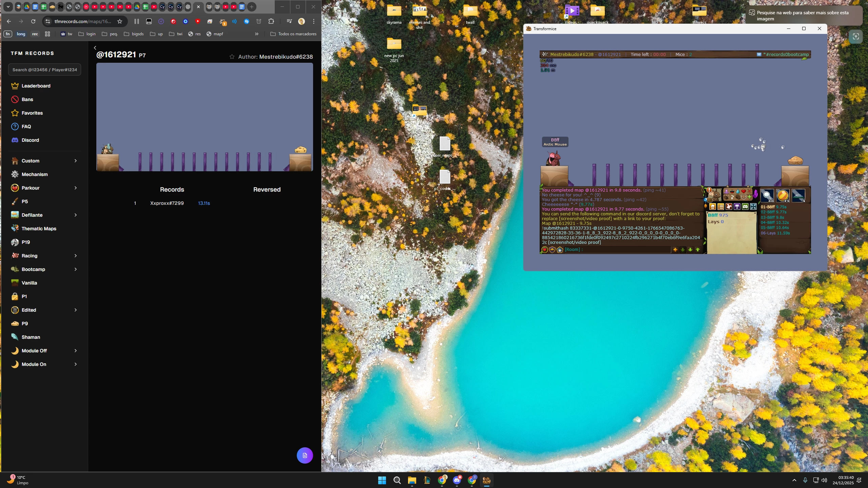The width and height of the screenshot is (868, 488).
Task: Expand the Module Off category
Action: click(x=75, y=351)
